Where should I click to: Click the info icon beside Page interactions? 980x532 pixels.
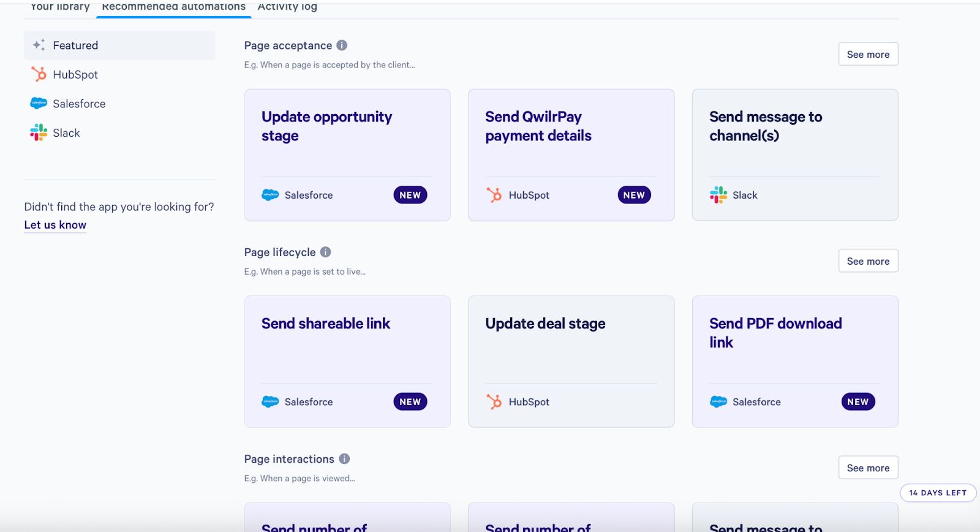coord(344,459)
